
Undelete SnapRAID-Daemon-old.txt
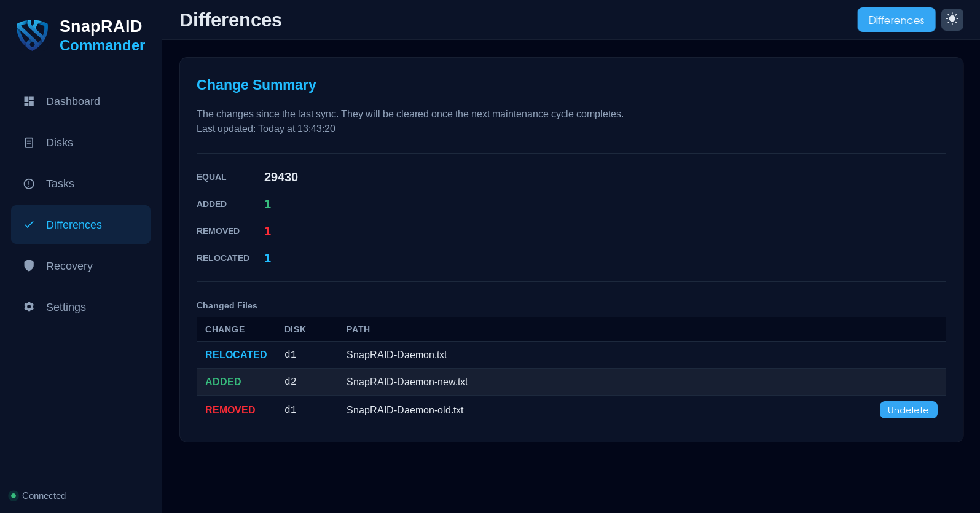pos(907,410)
